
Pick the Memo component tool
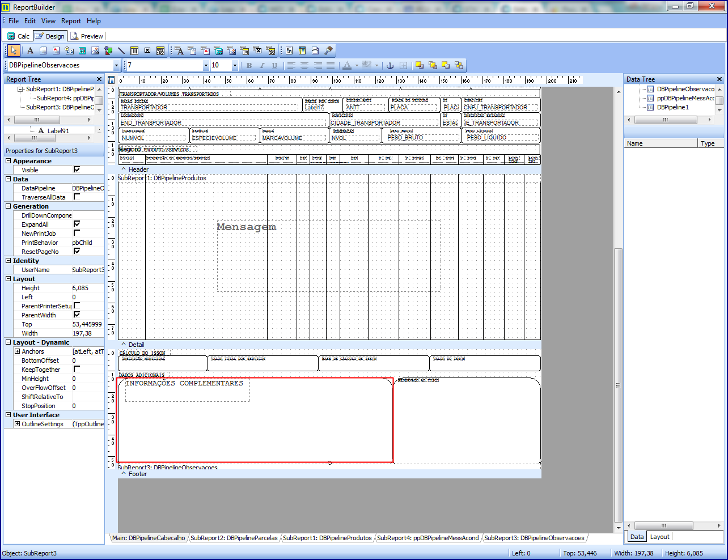click(x=43, y=50)
